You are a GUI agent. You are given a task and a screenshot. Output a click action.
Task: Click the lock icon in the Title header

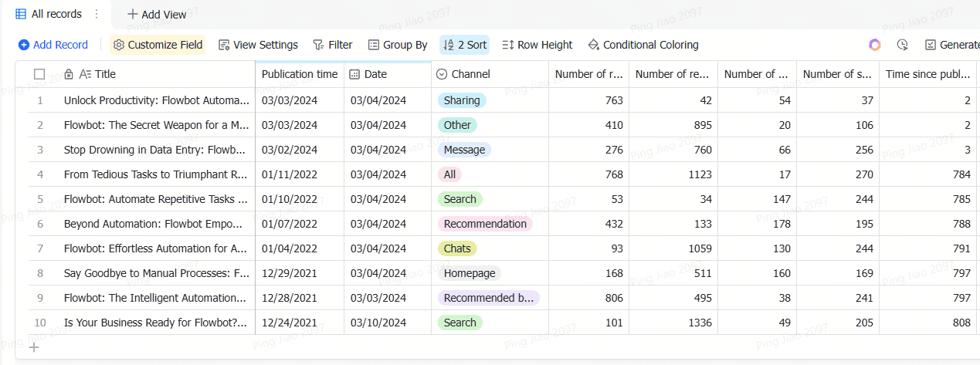69,74
